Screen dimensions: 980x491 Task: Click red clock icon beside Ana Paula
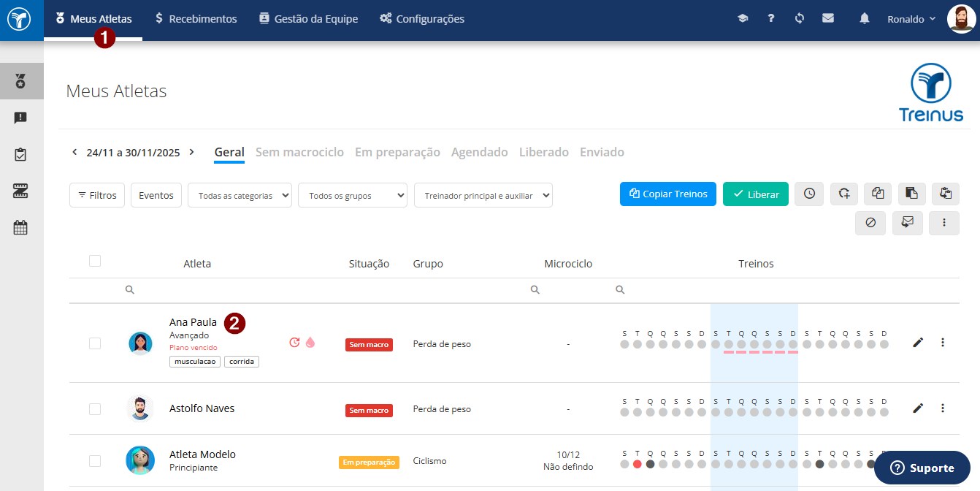[x=295, y=342]
